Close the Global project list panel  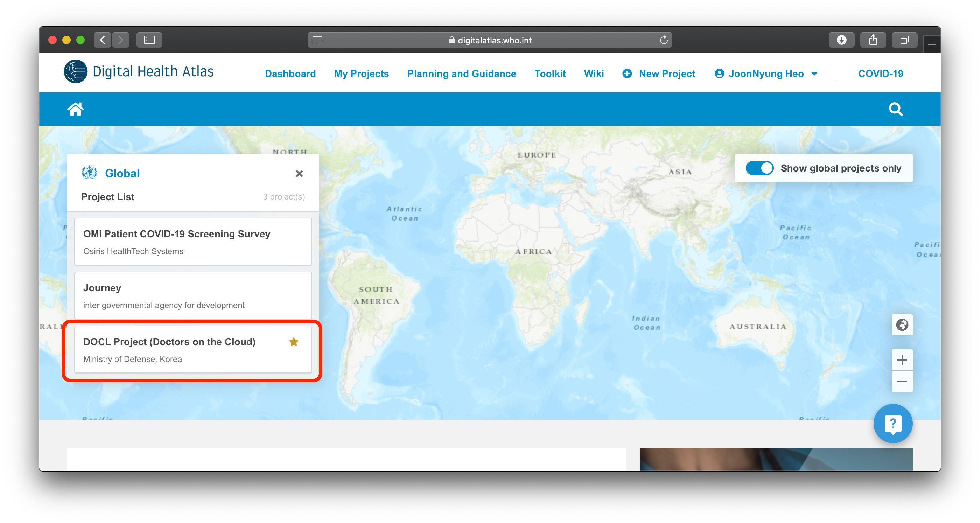pos(299,174)
